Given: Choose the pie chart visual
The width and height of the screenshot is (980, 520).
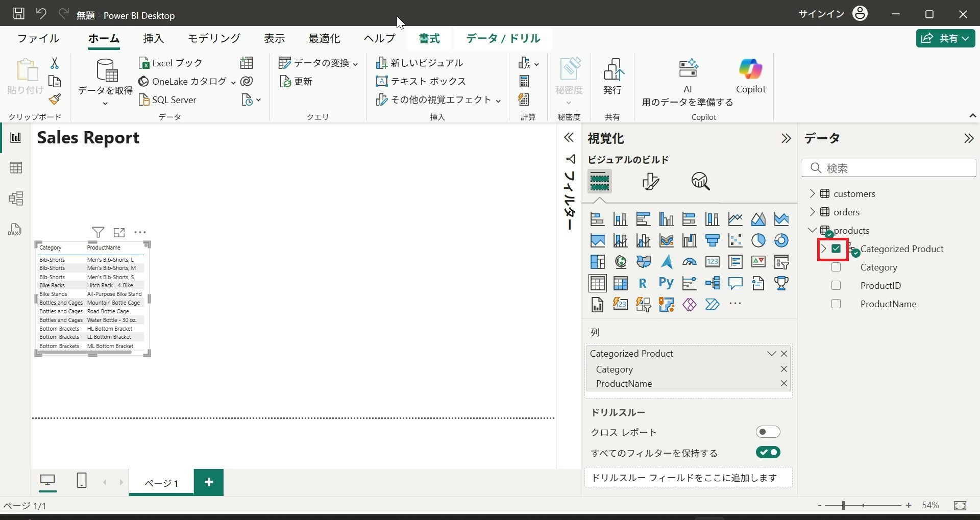Looking at the screenshot, I should 758,240.
